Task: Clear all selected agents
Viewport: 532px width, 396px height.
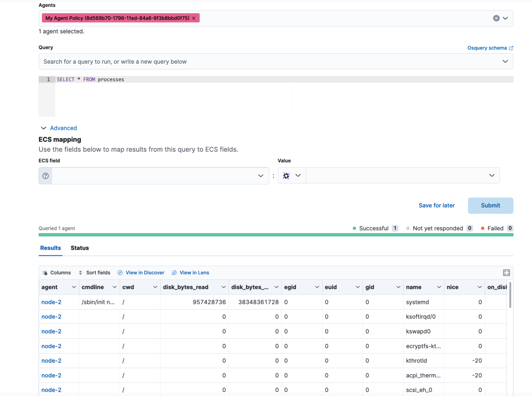Action: click(x=496, y=18)
